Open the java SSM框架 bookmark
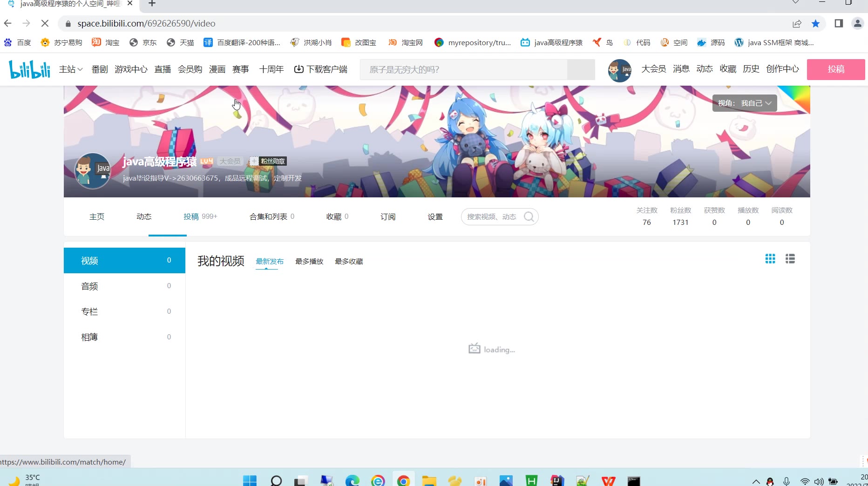Viewport: 868px width, 486px height. (x=774, y=42)
